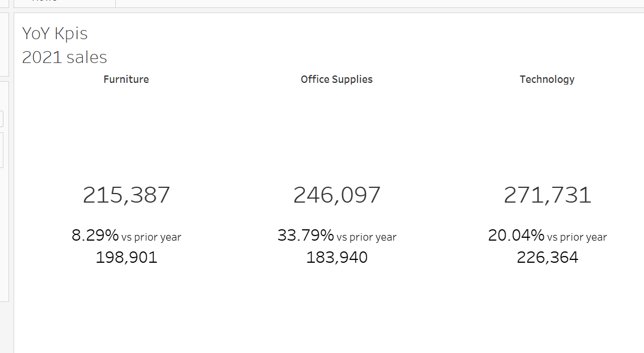Click the cut-off shelf label at top

44,2
